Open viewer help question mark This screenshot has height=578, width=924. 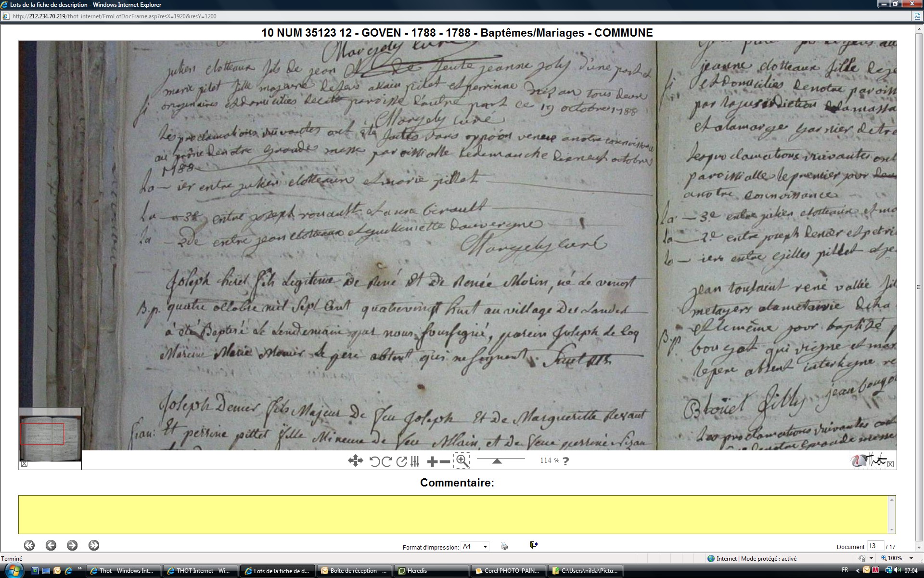coord(566,461)
